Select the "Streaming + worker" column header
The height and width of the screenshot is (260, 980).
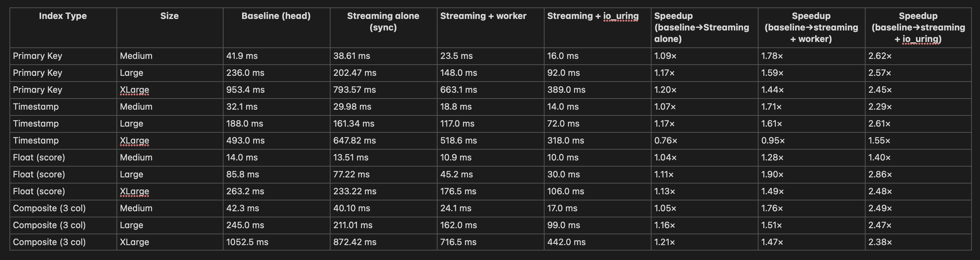[x=483, y=16]
